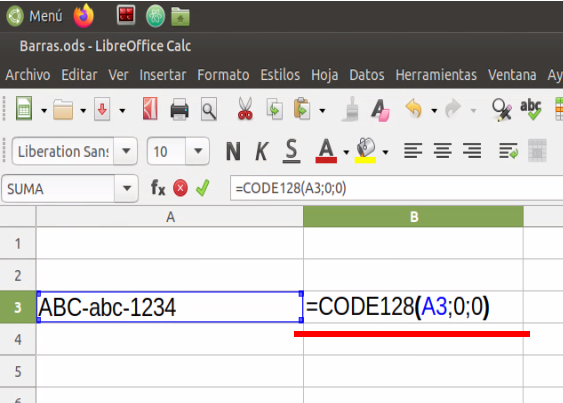Expand the font name dropdown
The height and width of the screenshot is (403, 563).
tap(126, 151)
